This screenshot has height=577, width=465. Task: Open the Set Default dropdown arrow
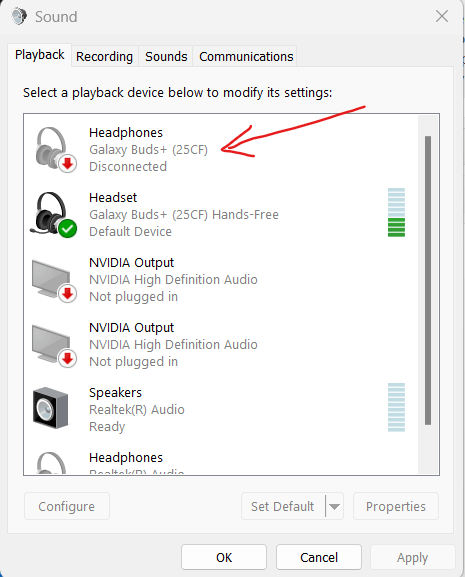click(334, 506)
